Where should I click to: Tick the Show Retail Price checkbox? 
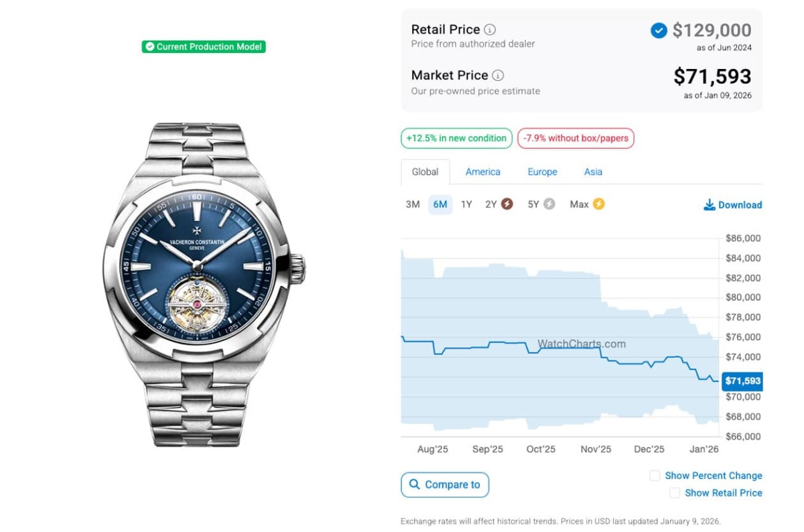click(675, 493)
